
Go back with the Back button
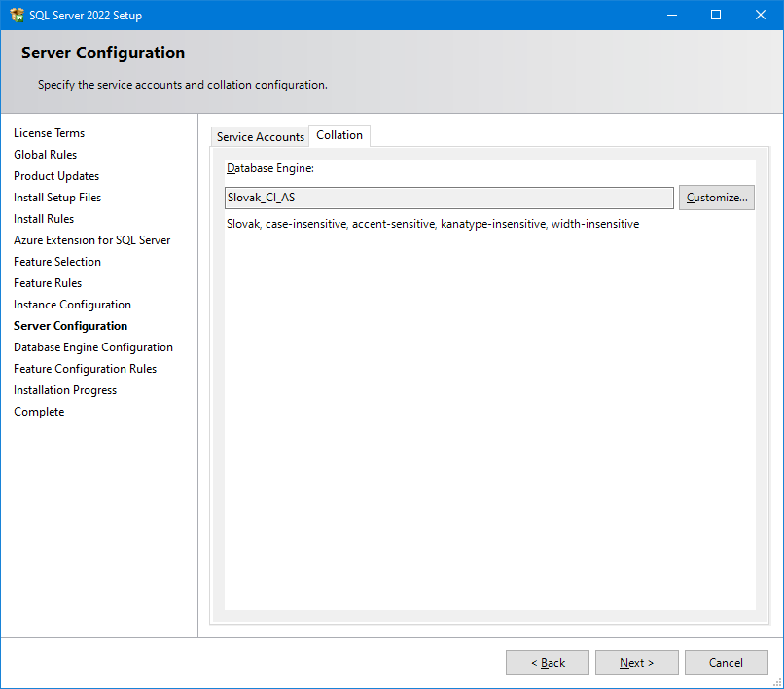(x=547, y=663)
